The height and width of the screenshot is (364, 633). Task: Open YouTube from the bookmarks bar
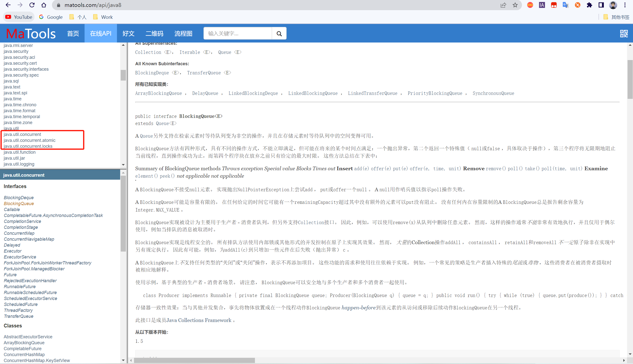tap(19, 17)
